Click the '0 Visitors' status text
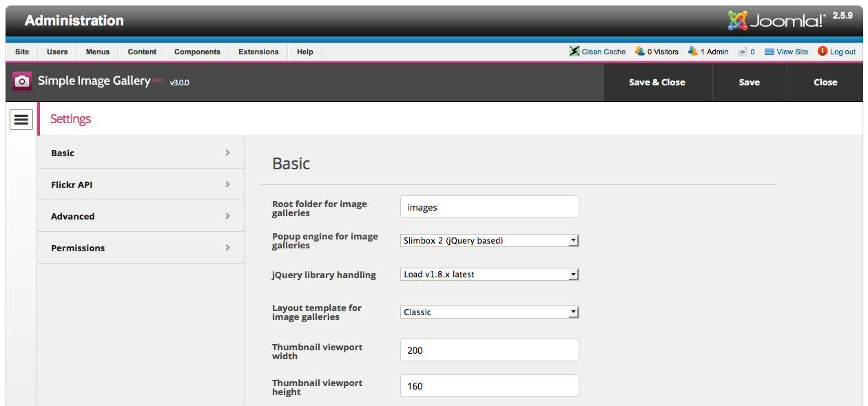Screen dimensions: 868x406 click(x=663, y=52)
